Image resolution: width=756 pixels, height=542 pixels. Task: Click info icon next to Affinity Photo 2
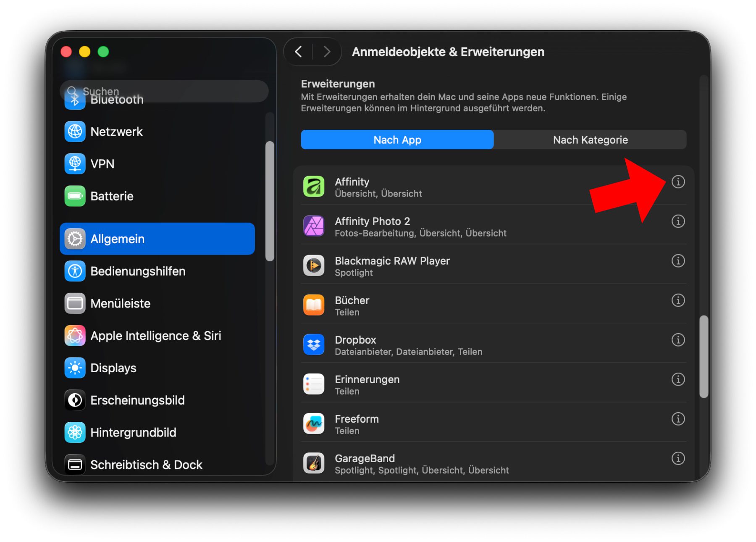(677, 221)
